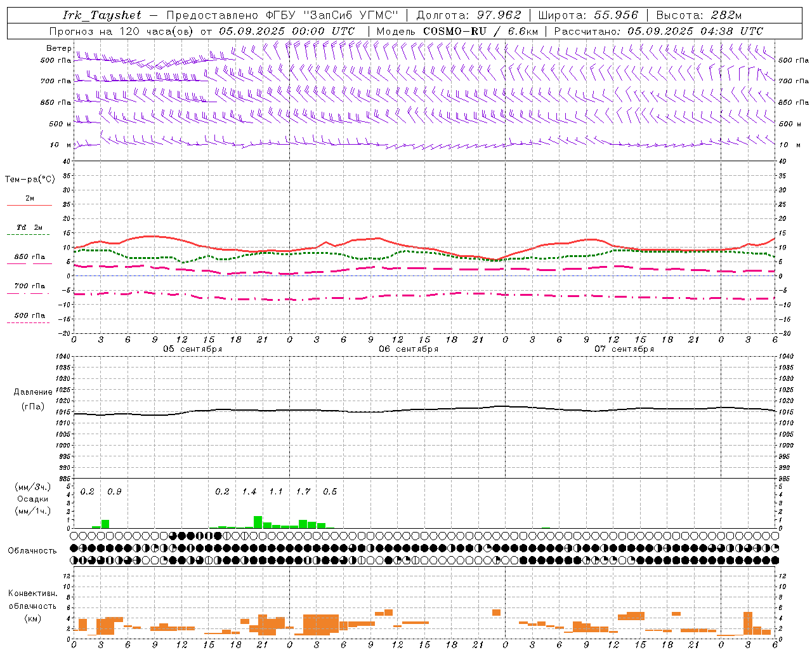Viewport: 812px width, 650px height.
Task: Click the Модель COSMO-RU / 6.6км text
Action: 457,31
